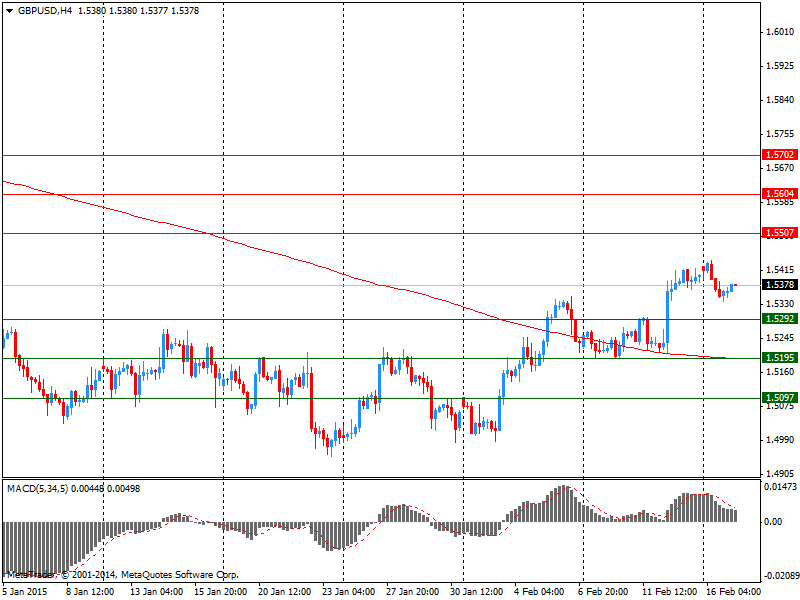Click the 1.4905 price scale value
Image resolution: width=800 pixels, height=600 pixels.
coord(781,473)
